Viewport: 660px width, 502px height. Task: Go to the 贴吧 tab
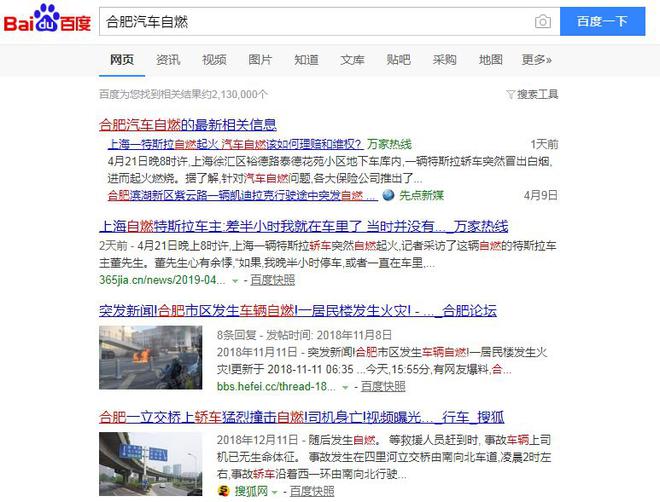pos(398,60)
